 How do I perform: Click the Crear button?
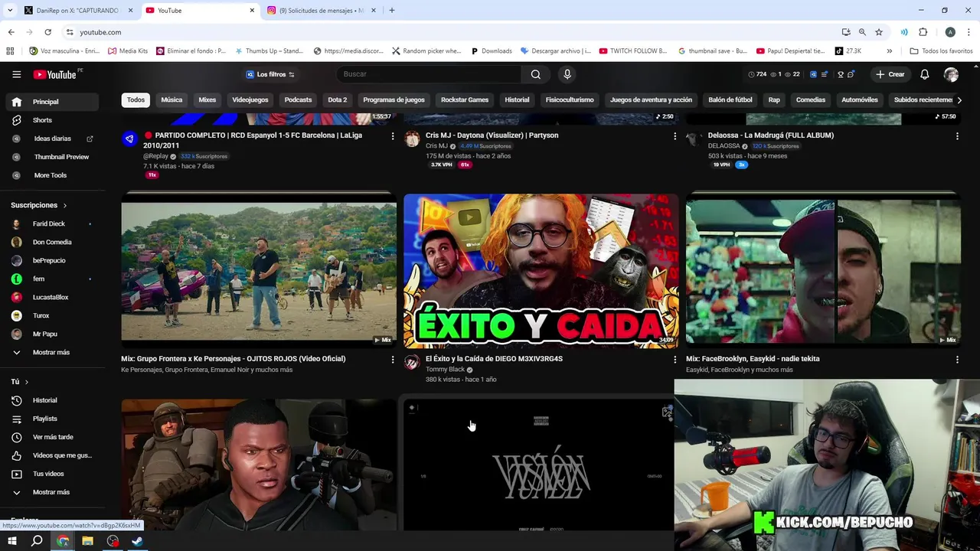[890, 74]
